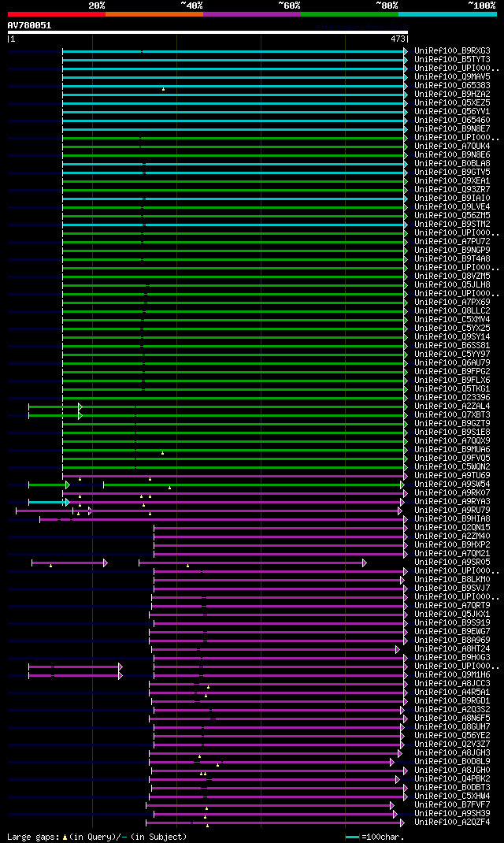Click the purple ~60% identity legend segment
Screen dimensions: 504x843
(252, 14)
